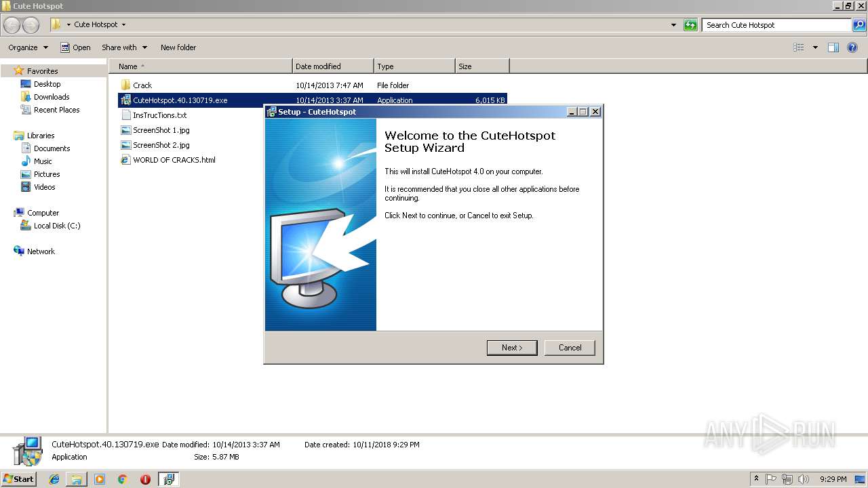Launch Opera browser from taskbar
The width and height of the screenshot is (868, 488).
(x=145, y=479)
